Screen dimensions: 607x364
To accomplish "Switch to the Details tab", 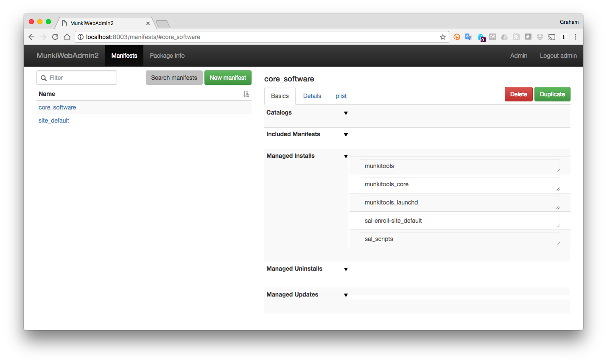I will [x=312, y=96].
